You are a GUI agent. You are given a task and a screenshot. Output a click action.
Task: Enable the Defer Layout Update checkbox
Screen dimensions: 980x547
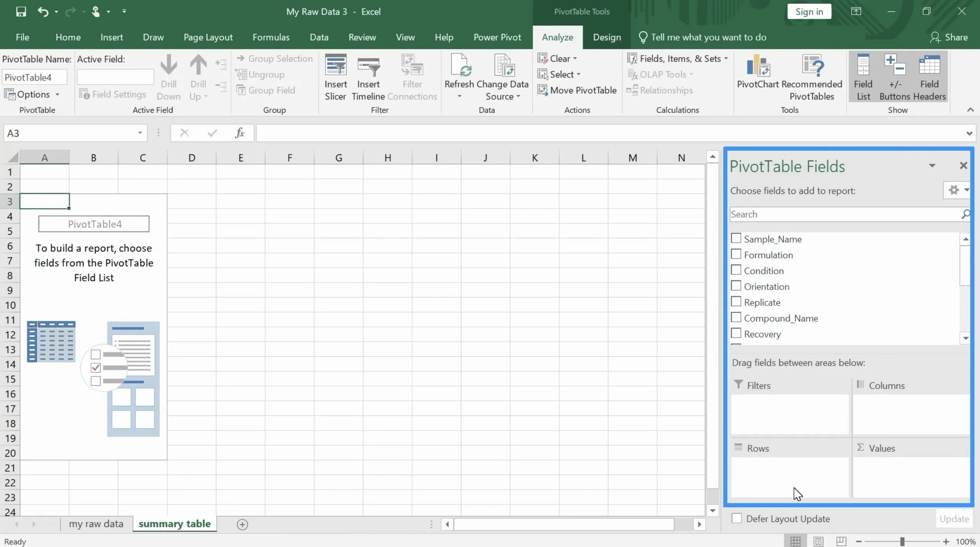tap(737, 518)
